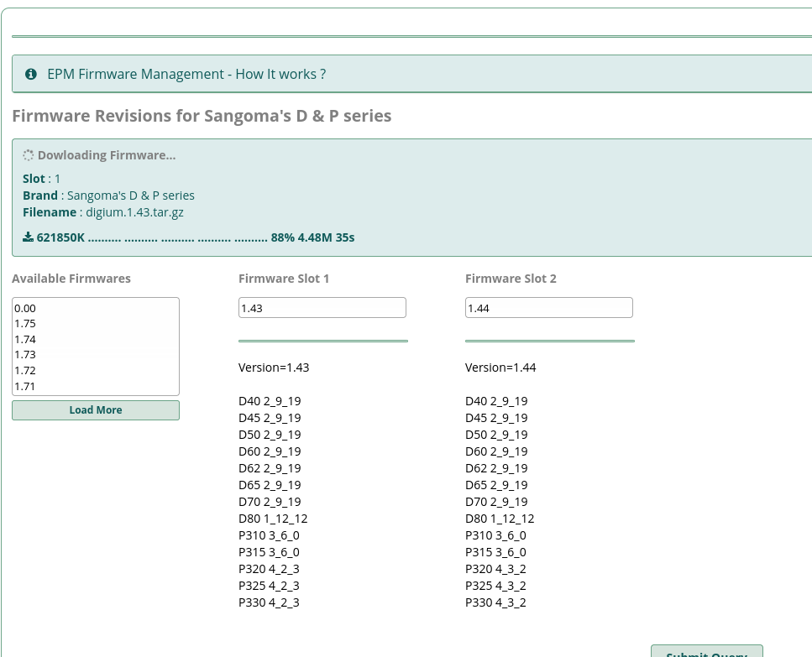The width and height of the screenshot is (812, 657).
Task: Click the Firmware Slot 1 label
Action: click(x=284, y=279)
